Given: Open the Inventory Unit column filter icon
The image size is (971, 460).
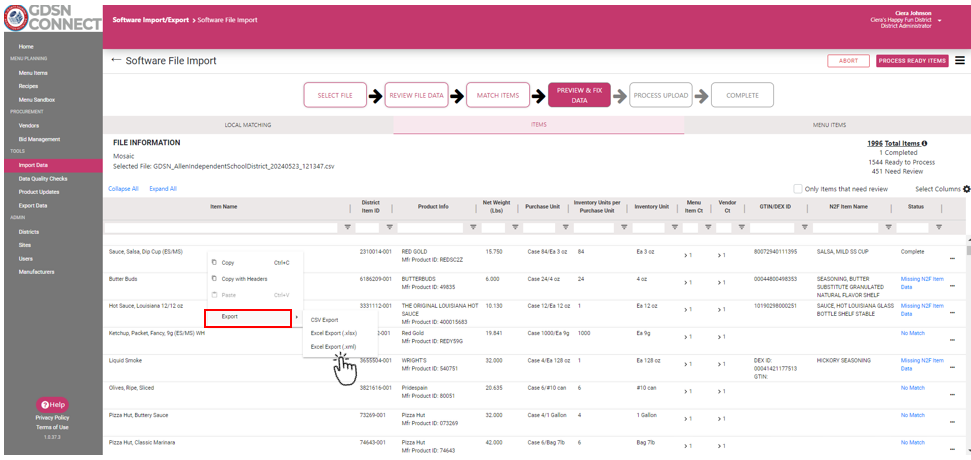Looking at the screenshot, I should click(674, 227).
